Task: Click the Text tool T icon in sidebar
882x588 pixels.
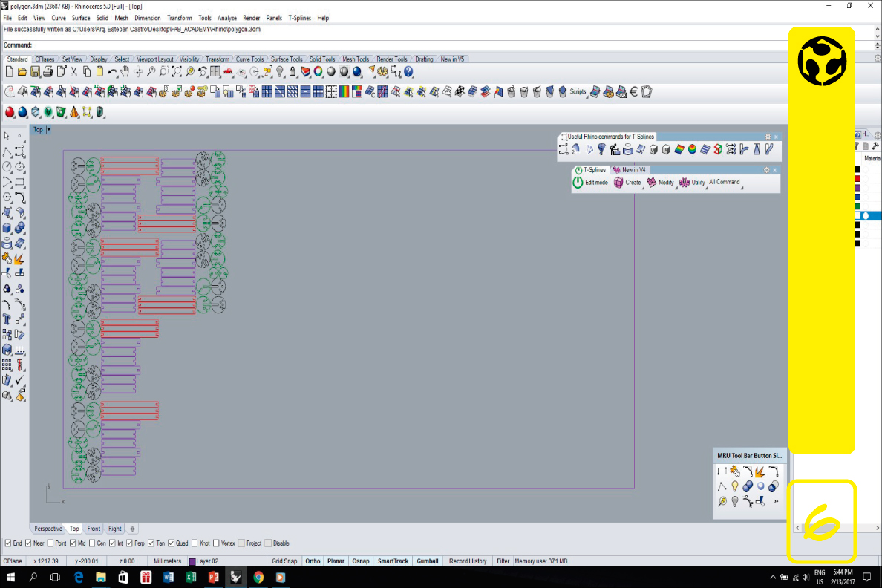Action: pos(7,319)
